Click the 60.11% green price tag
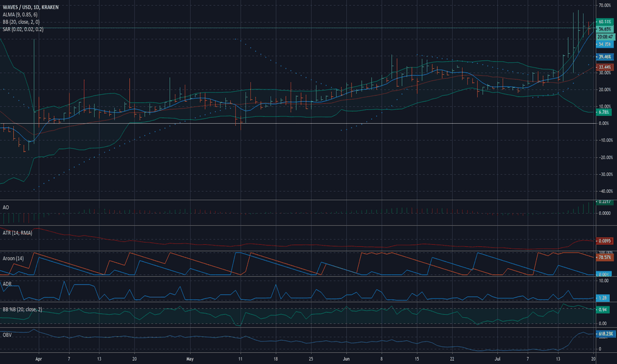 click(605, 22)
